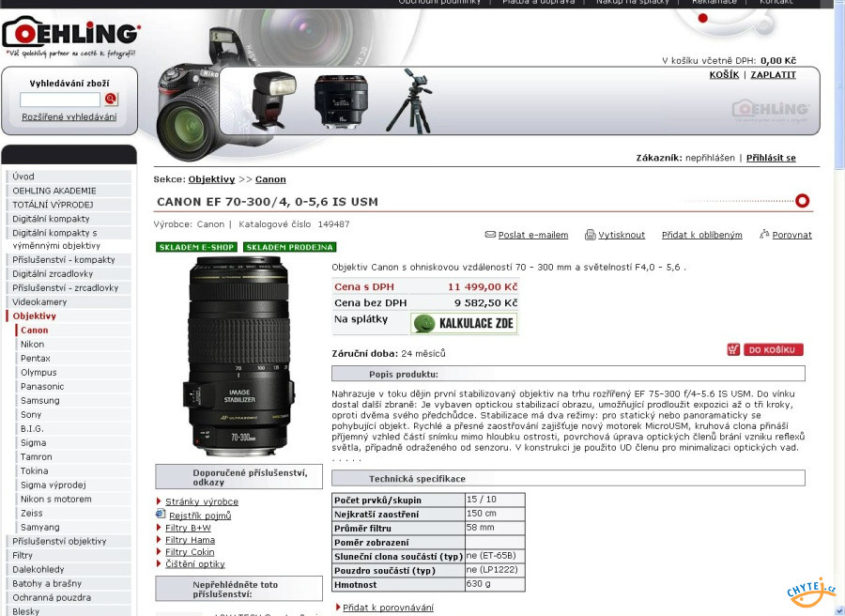Click the tripod image in banner
The width and height of the screenshot is (845, 616).
(x=409, y=100)
